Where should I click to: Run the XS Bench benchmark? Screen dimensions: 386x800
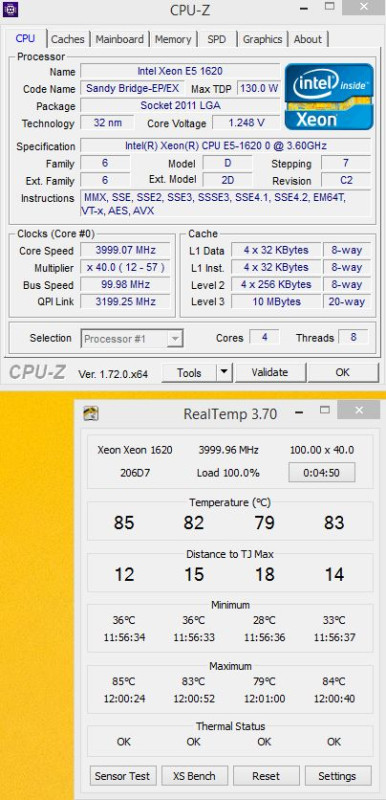click(194, 776)
